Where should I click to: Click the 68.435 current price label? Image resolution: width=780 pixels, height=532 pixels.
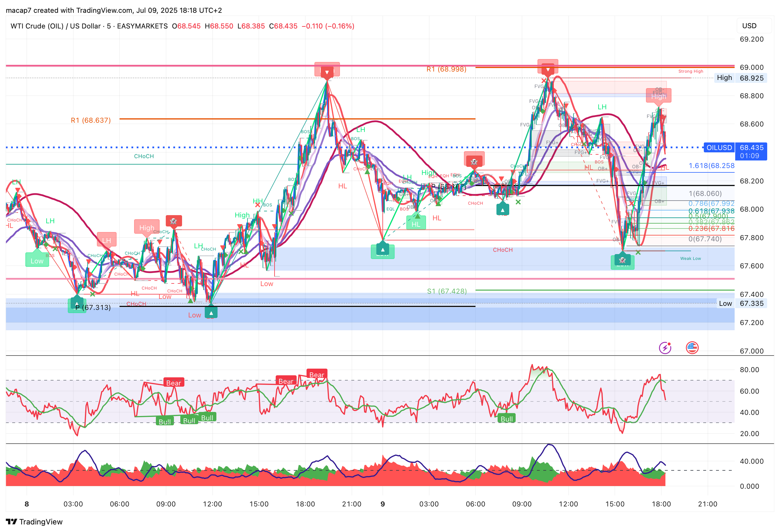click(751, 148)
